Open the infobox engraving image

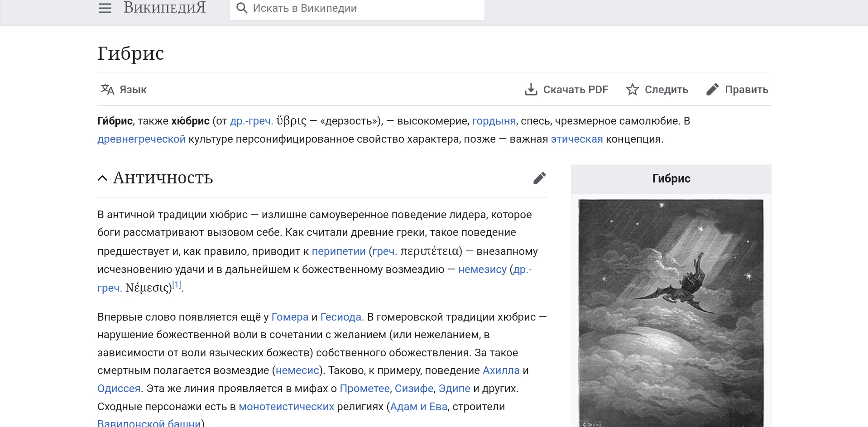click(x=671, y=313)
